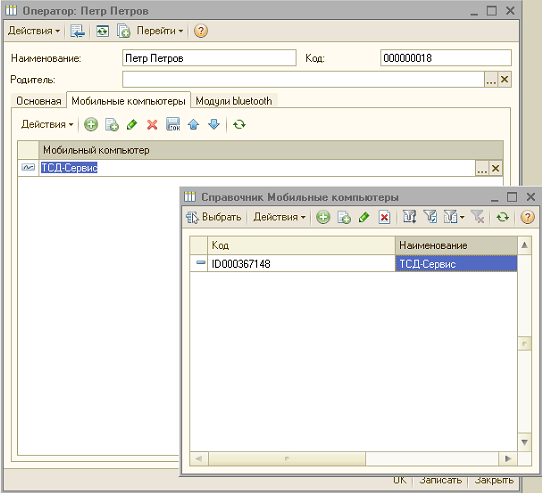The image size is (542, 493).
Task: Click the Наименование field with Петр Петров
Action: [x=209, y=58]
